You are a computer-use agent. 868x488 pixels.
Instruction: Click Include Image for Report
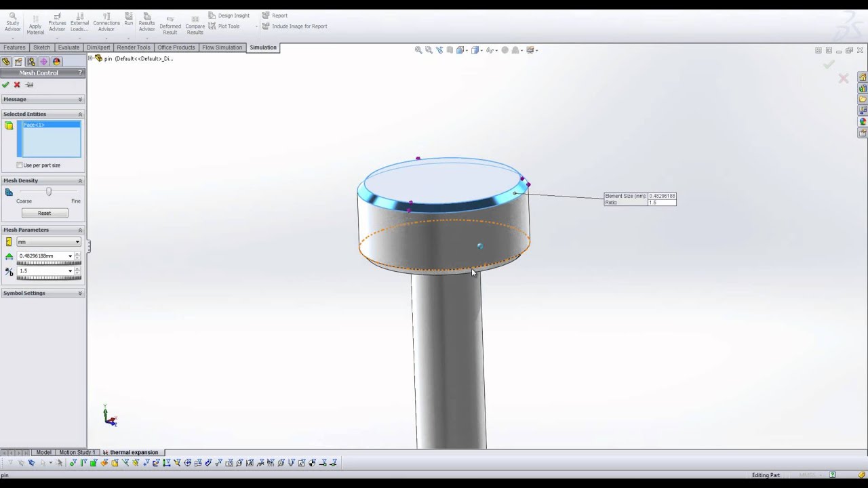[295, 26]
